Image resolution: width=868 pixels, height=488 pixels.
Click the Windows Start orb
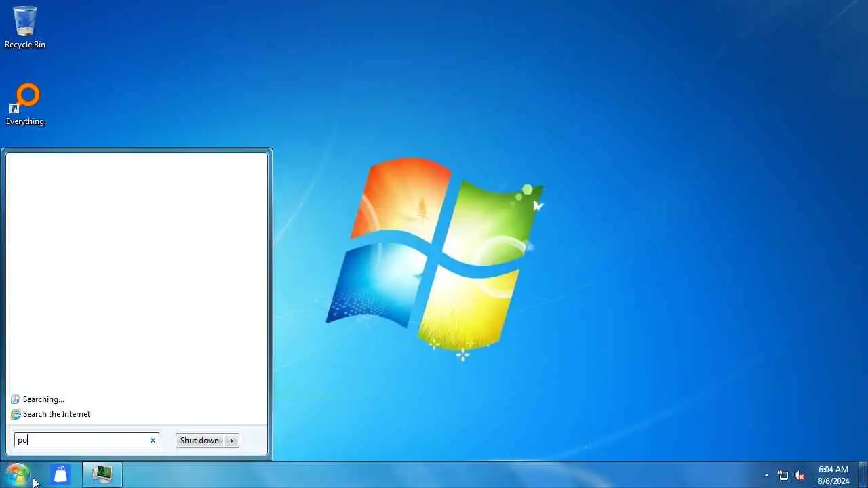17,474
